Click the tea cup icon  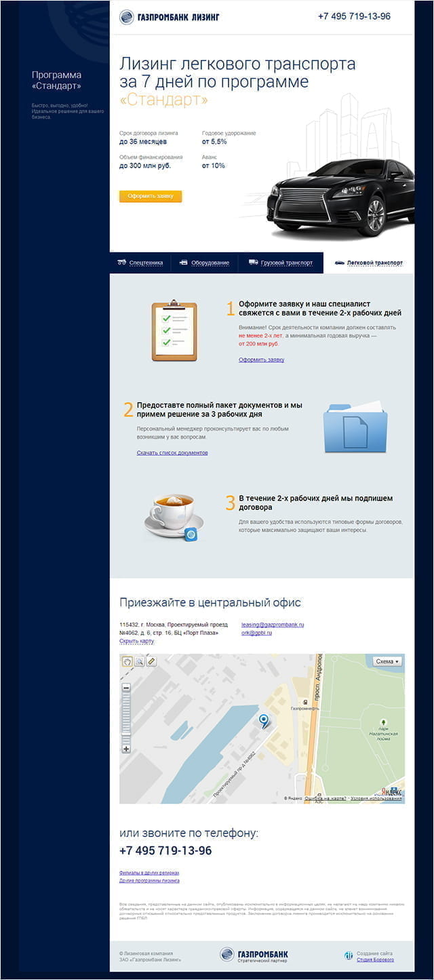coord(173,517)
